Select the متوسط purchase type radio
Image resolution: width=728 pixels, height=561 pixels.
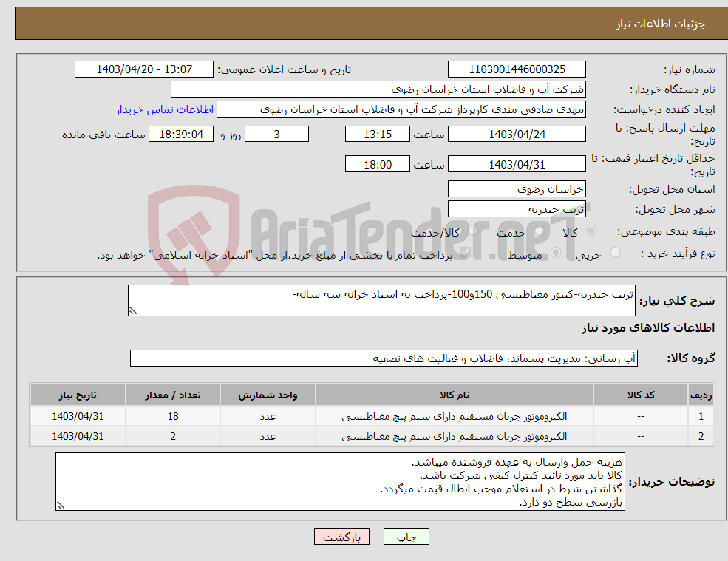click(556, 253)
